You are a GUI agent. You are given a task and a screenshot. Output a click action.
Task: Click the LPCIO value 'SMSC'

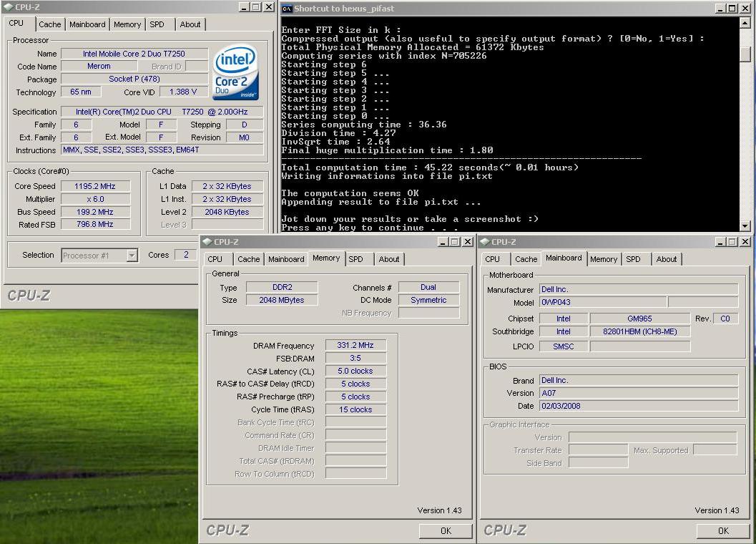click(x=563, y=346)
